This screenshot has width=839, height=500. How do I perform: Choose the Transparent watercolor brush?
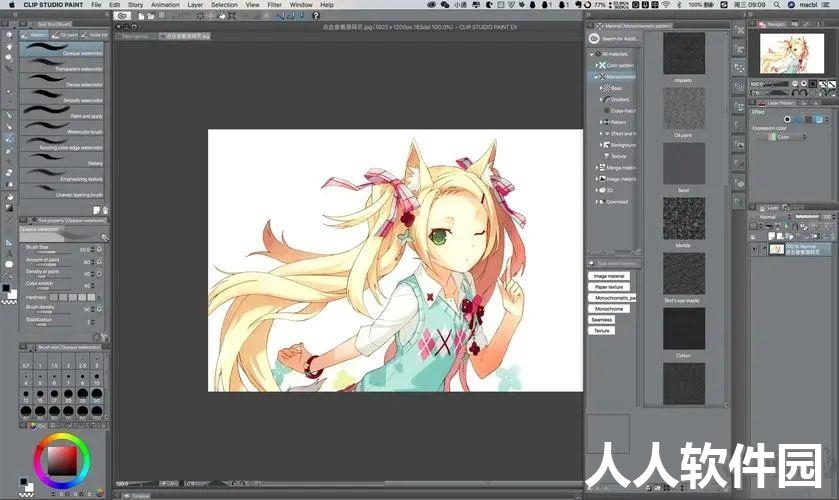coord(62,65)
